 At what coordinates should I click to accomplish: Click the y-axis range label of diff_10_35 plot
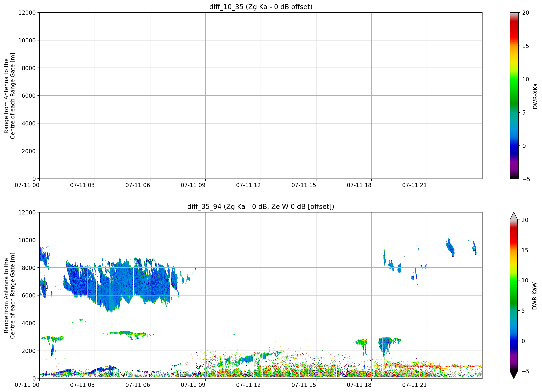pos(10,96)
